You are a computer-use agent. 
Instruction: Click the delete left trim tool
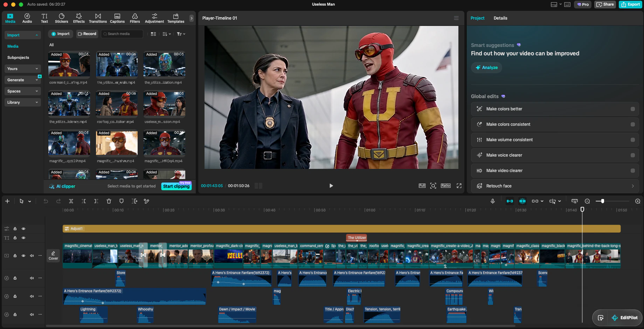[84, 201]
